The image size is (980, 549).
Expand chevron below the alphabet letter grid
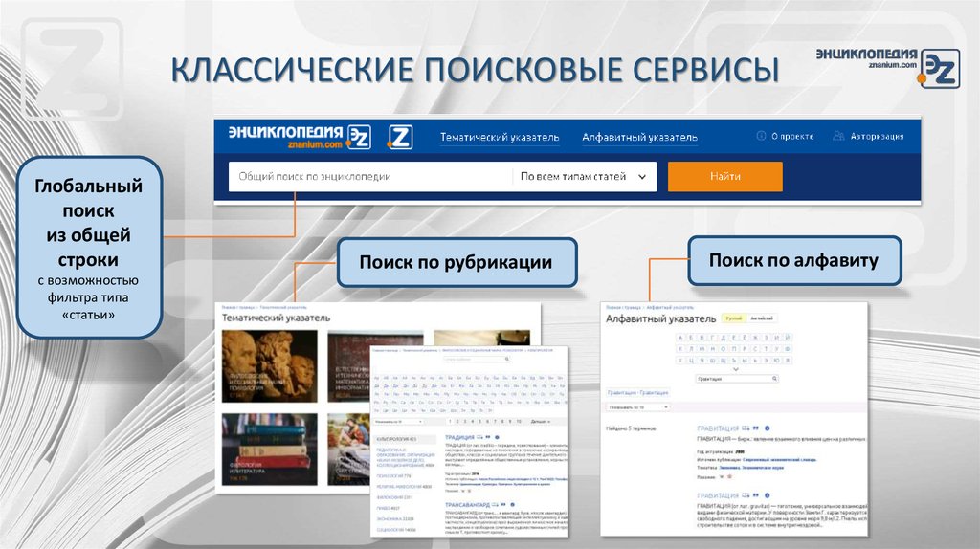734,368
